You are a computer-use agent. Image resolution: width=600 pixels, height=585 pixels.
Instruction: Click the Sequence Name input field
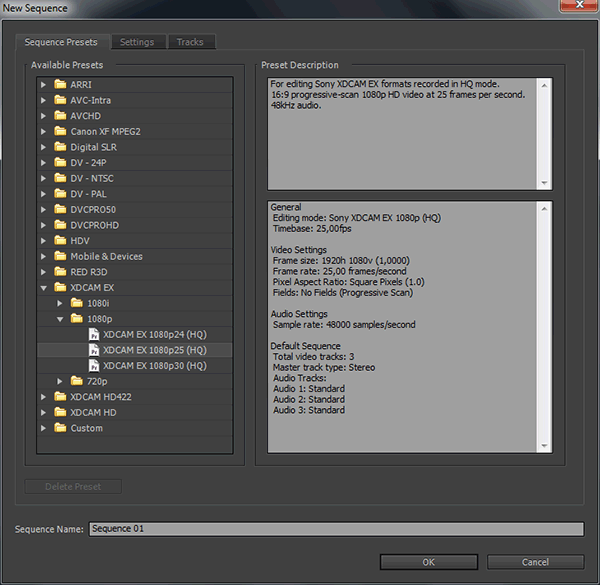pyautogui.click(x=336, y=529)
